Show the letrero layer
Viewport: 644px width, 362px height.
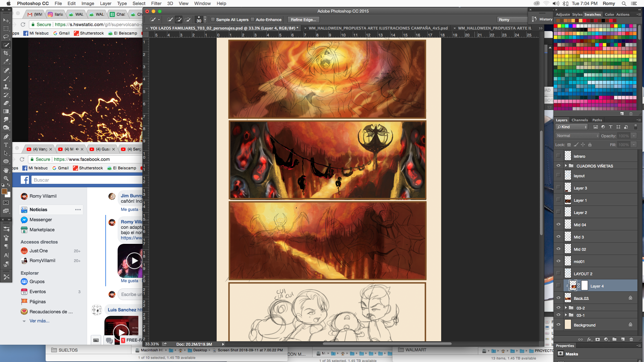[558, 156]
